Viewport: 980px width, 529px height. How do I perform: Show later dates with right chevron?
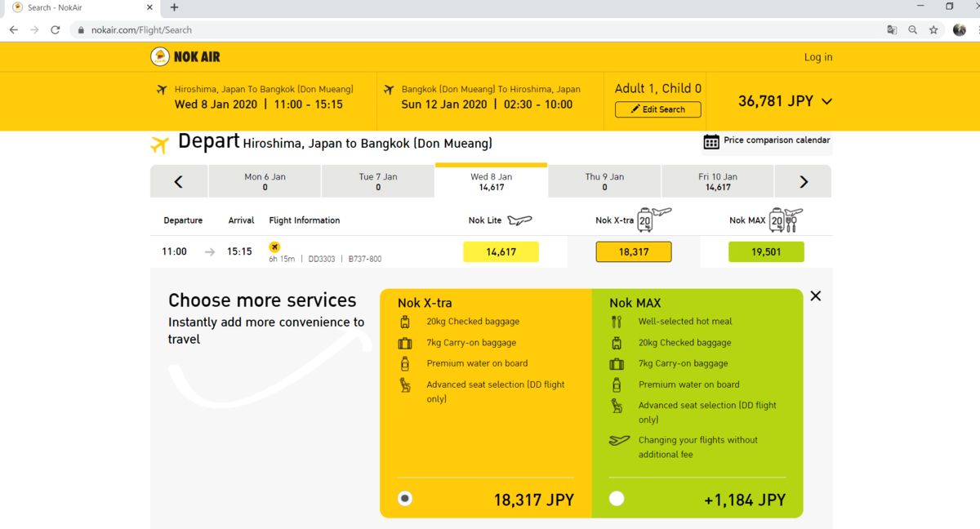point(803,182)
